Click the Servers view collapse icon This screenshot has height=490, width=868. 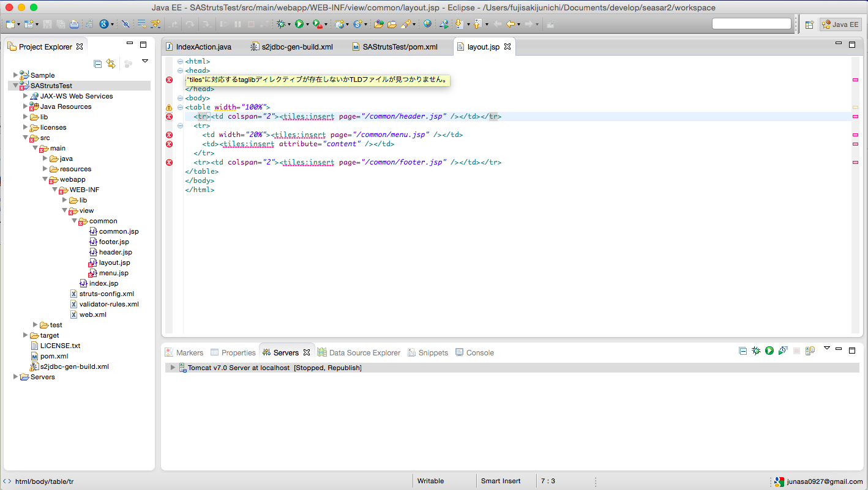[x=743, y=351]
